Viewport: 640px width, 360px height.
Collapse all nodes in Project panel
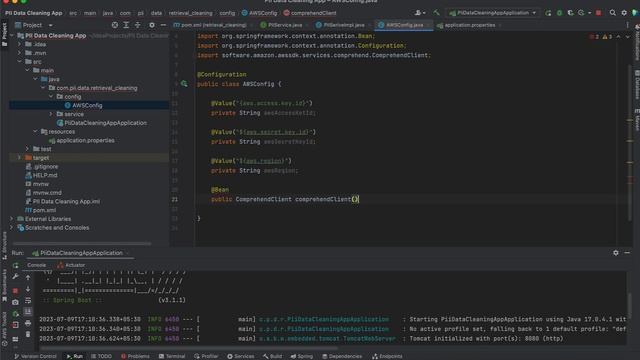[138, 25]
